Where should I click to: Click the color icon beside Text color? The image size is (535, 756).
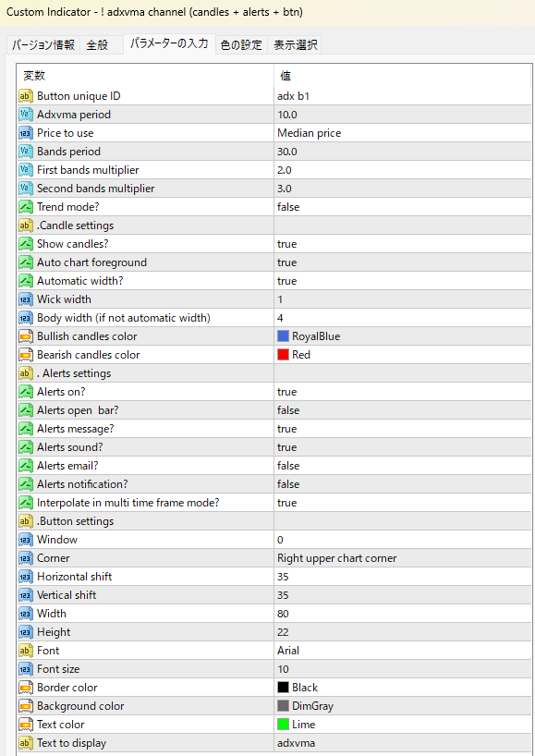[26, 725]
